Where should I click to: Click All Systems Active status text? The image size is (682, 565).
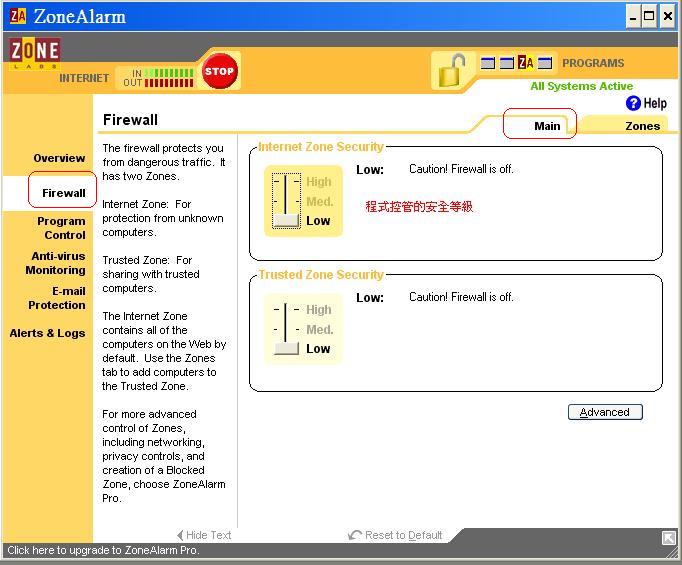582,86
